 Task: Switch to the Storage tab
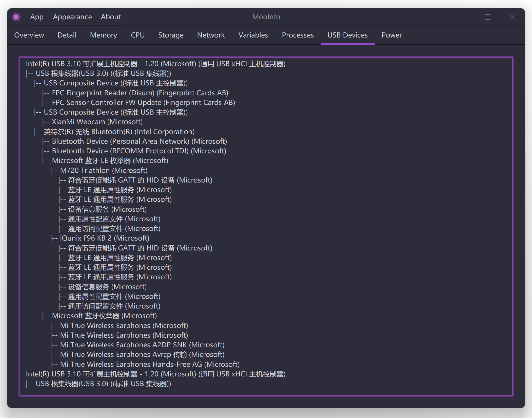click(x=171, y=35)
